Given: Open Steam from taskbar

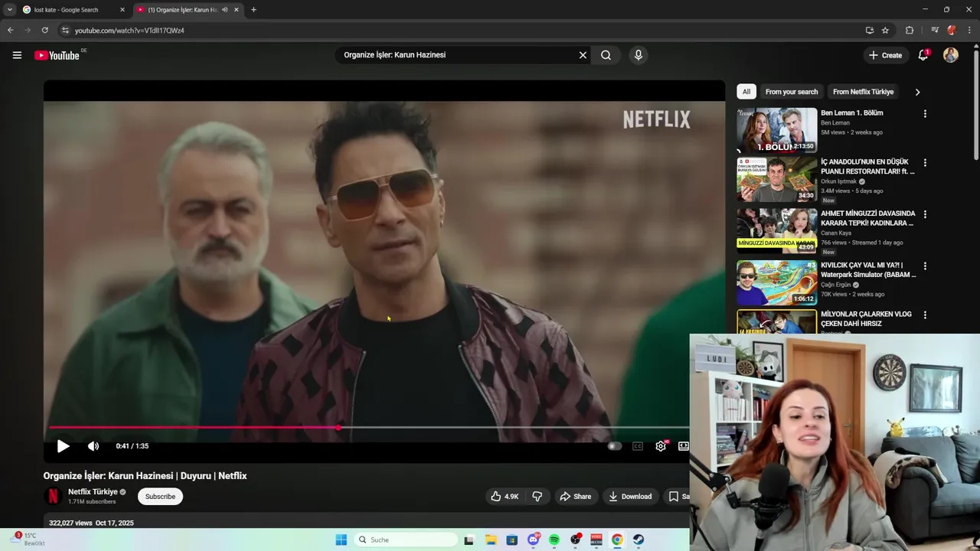Looking at the screenshot, I should pos(638,540).
